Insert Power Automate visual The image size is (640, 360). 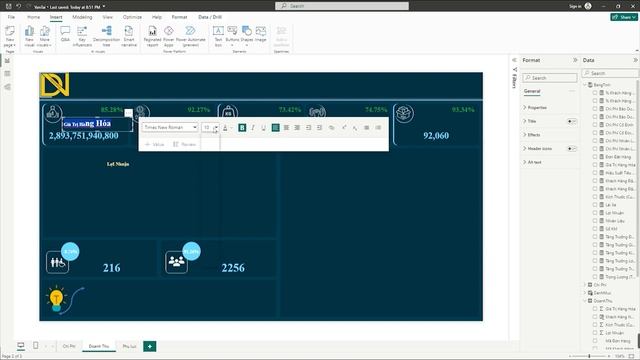[x=190, y=36]
